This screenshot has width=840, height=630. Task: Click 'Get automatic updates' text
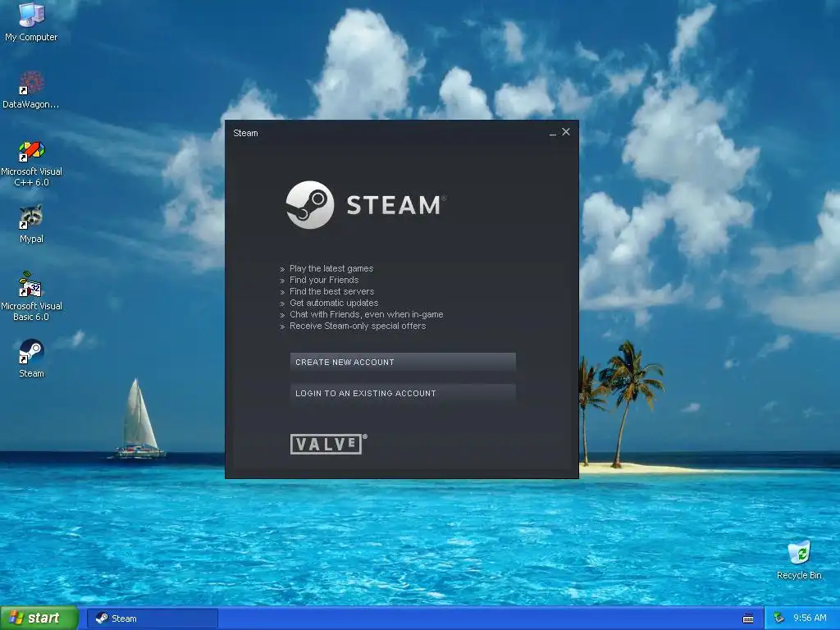[x=334, y=303]
